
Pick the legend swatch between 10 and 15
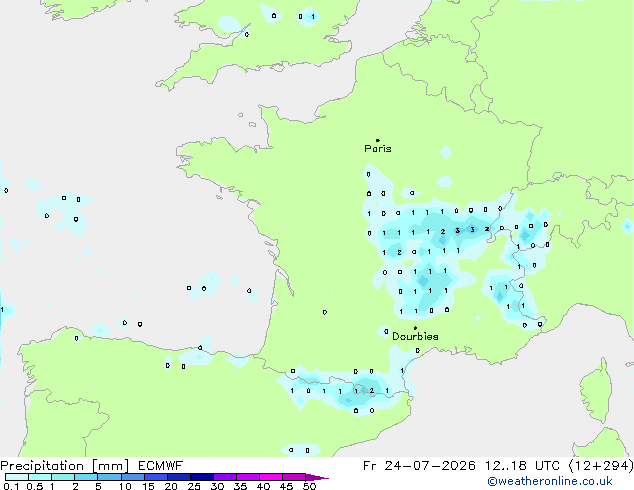132,477
